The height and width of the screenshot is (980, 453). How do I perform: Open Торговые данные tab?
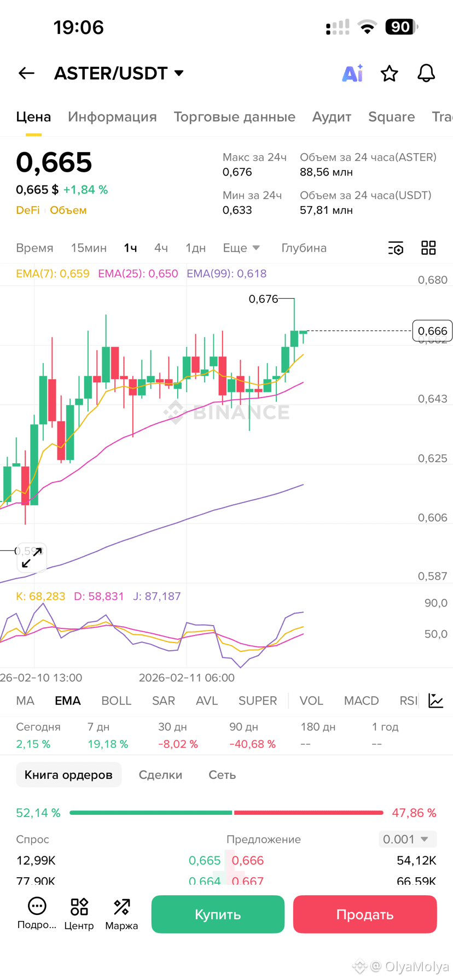(235, 117)
